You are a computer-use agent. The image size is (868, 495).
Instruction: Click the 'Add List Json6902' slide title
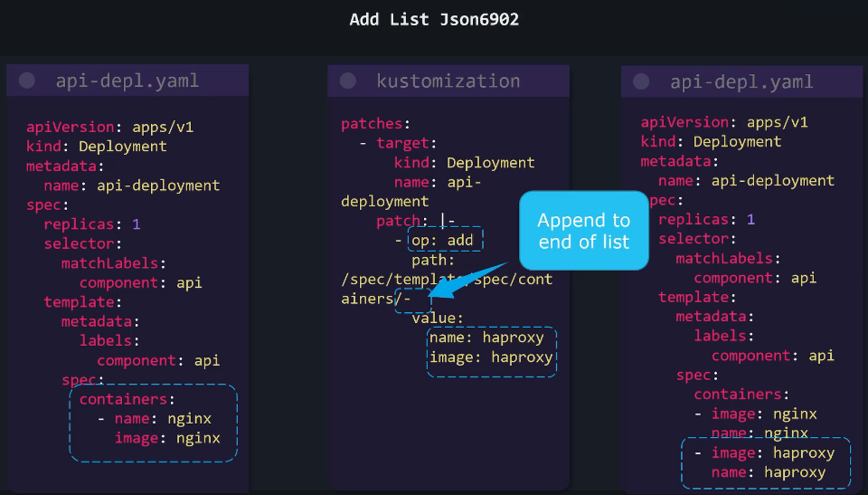pos(434,19)
